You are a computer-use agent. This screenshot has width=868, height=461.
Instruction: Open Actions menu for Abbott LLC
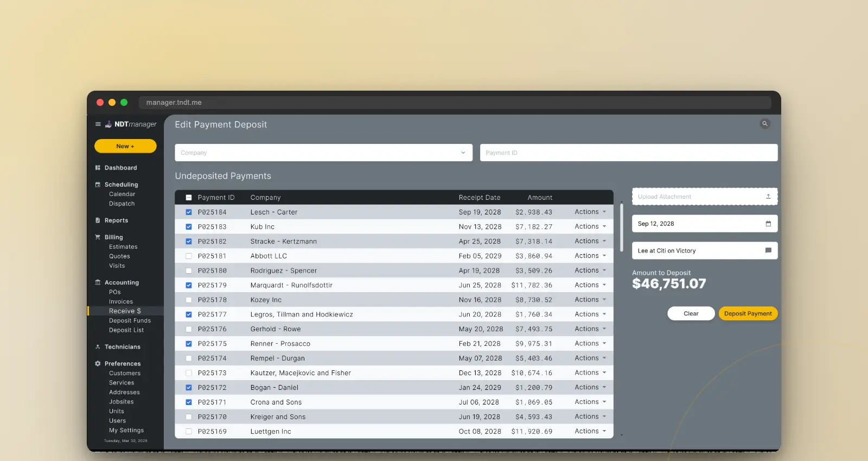point(590,256)
